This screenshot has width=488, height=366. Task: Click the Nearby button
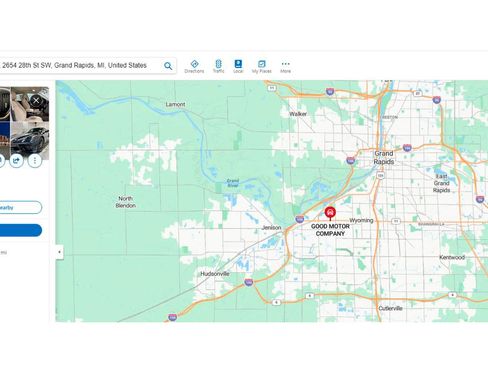(x=21, y=207)
